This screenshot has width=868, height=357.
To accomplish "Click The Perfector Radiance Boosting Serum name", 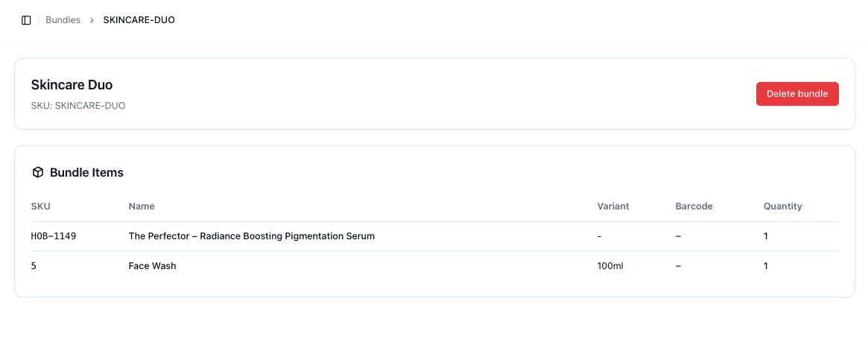I will coord(251,236).
